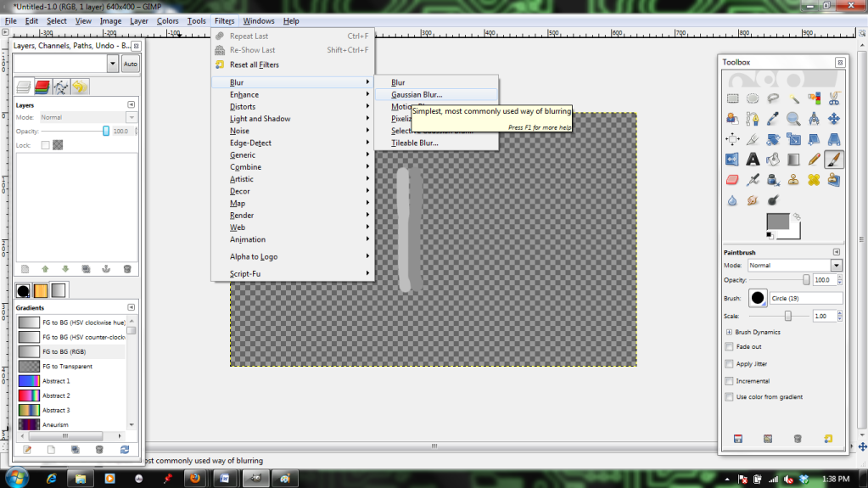868x488 pixels.
Task: Enable the Incremental checkbox
Action: pyautogui.click(x=729, y=381)
